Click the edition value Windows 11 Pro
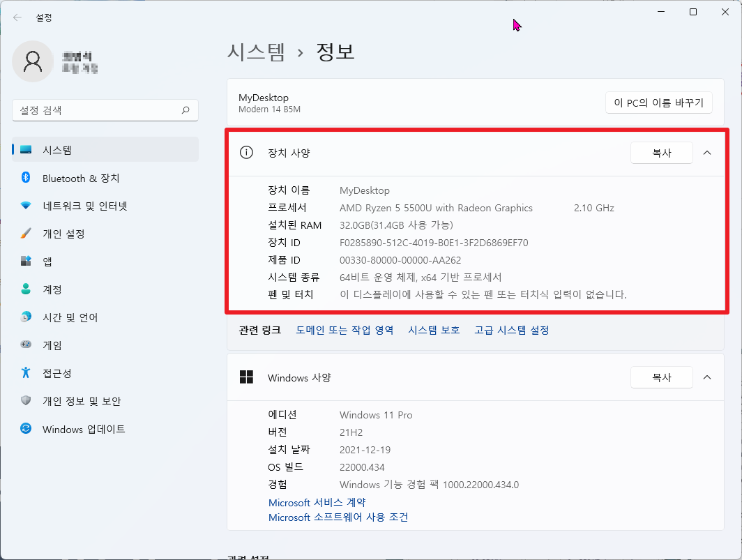This screenshot has height=560, width=742. [x=376, y=415]
